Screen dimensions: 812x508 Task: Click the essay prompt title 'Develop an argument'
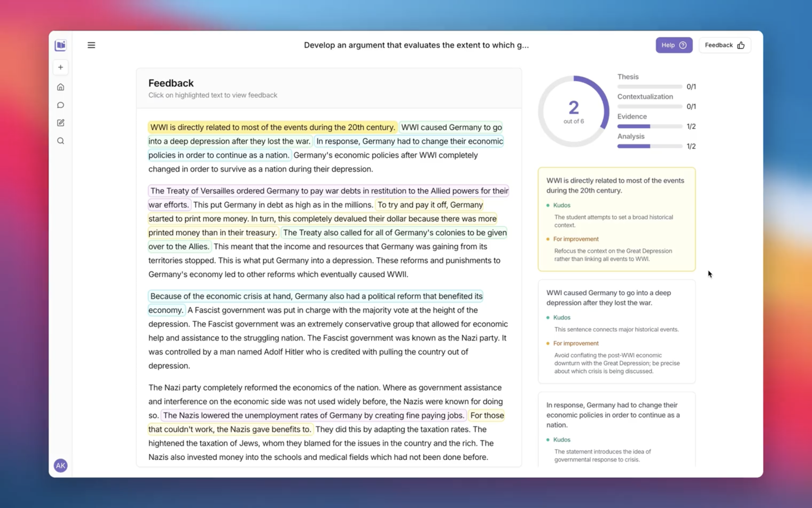tap(416, 45)
